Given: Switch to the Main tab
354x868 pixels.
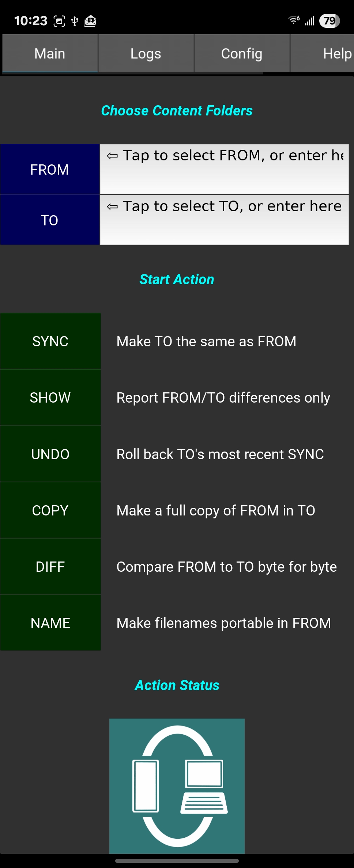Looking at the screenshot, I should [50, 54].
